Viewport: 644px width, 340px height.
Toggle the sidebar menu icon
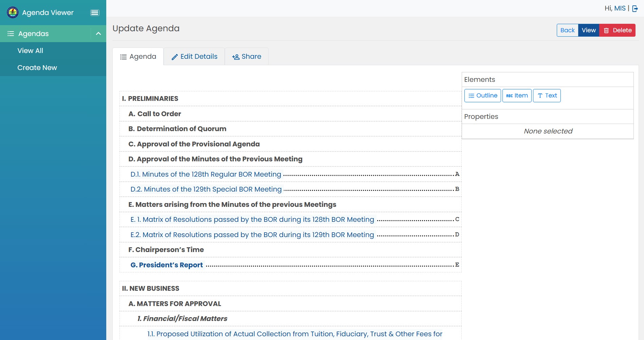coord(95,13)
